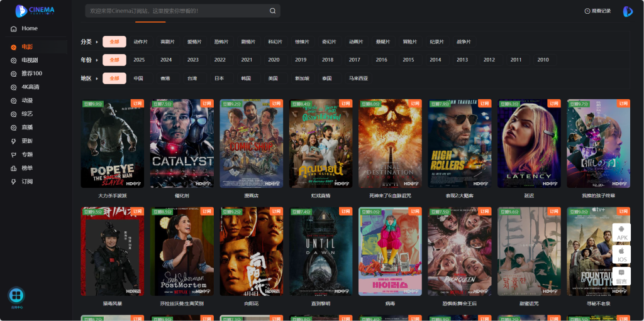The width and height of the screenshot is (644, 321).
Task: Click the 直播 sidebar icon
Action: [14, 128]
